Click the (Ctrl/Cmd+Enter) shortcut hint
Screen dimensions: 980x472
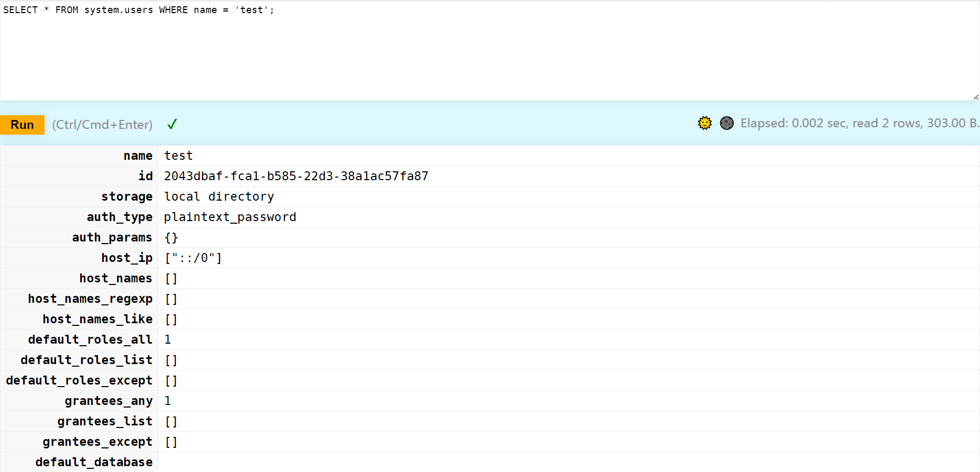tap(102, 125)
